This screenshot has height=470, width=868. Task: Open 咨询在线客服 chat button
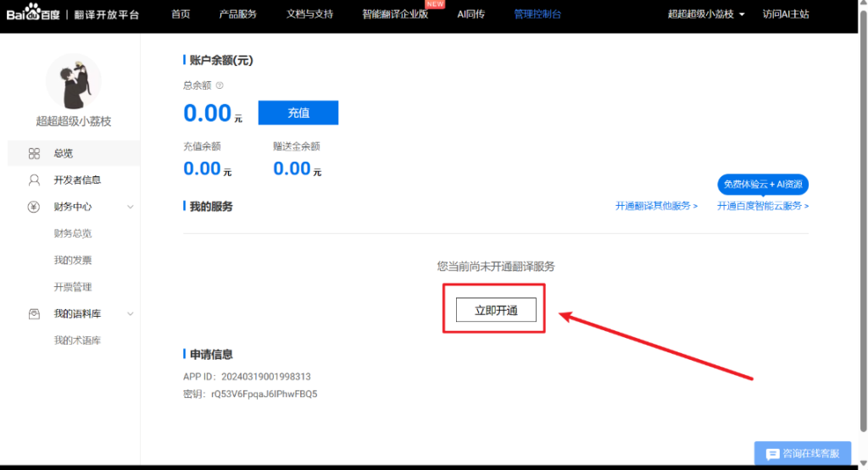pyautogui.click(x=803, y=453)
